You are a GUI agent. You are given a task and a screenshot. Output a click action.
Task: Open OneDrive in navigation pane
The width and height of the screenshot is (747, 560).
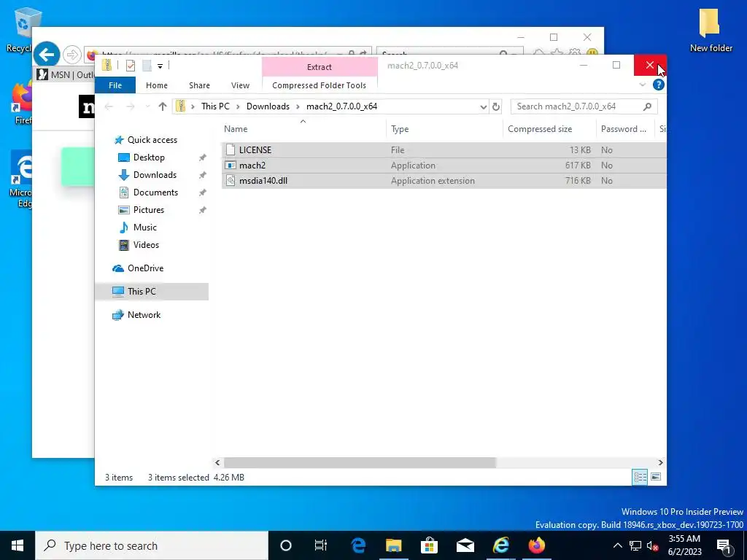[x=145, y=268]
